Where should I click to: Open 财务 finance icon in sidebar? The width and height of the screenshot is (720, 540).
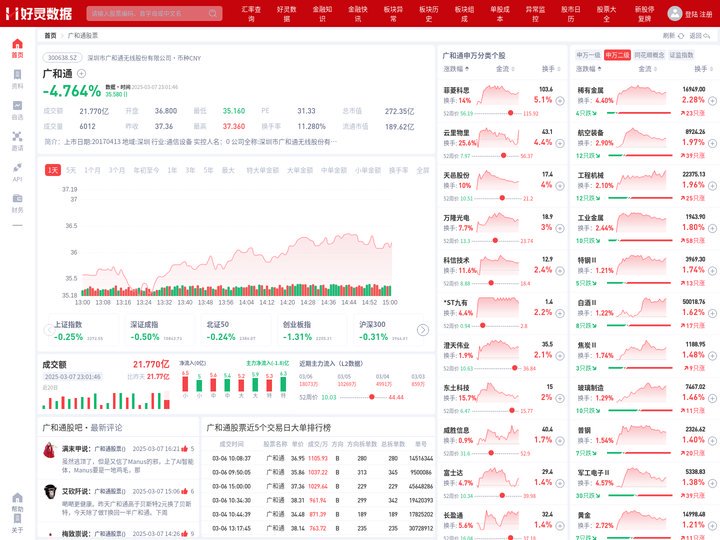tap(17, 198)
